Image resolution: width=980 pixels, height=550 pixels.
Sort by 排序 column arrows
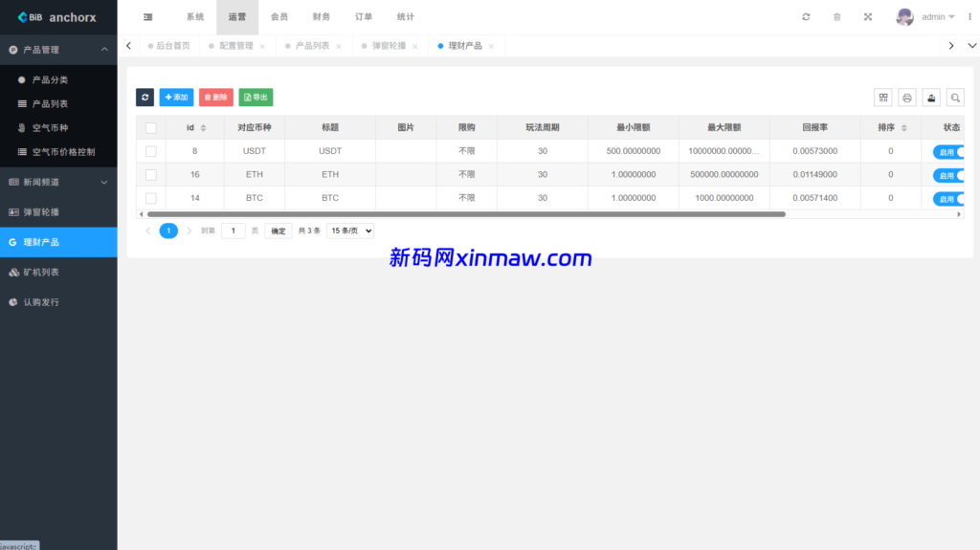[x=903, y=127]
